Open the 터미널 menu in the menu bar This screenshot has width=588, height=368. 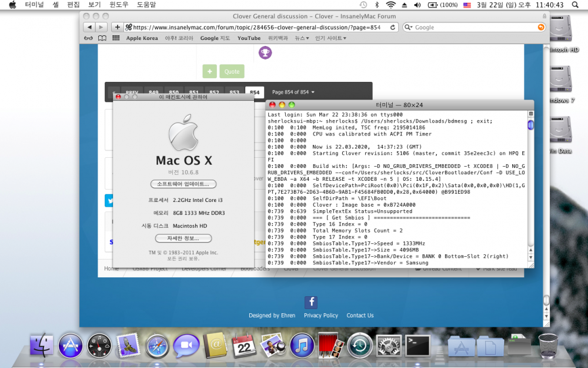(34, 5)
